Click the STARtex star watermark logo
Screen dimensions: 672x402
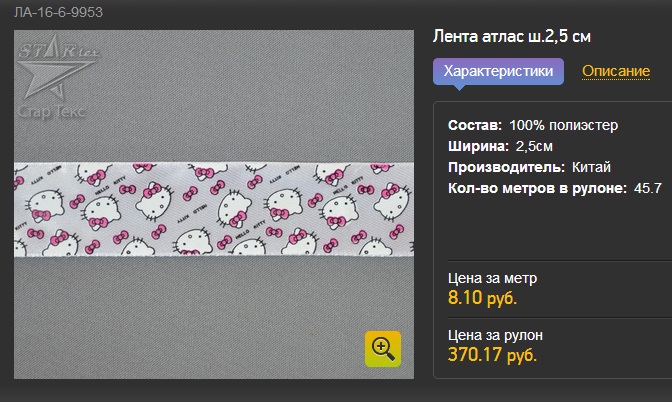coord(57,67)
